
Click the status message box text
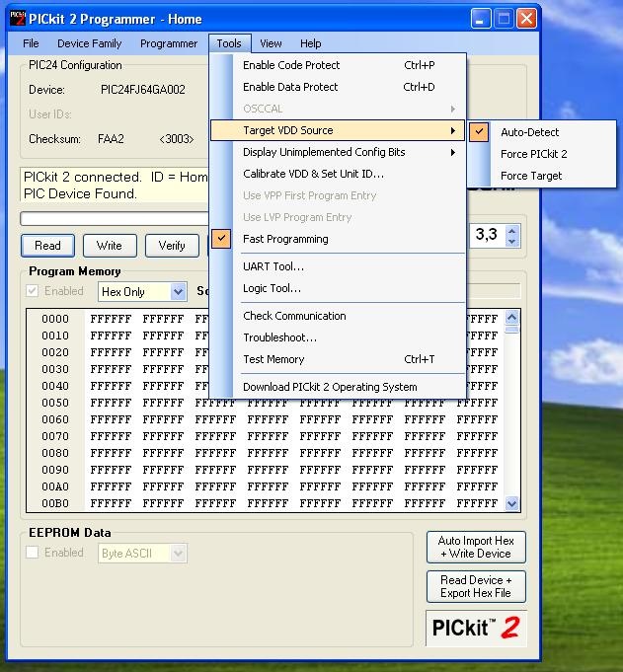point(115,186)
